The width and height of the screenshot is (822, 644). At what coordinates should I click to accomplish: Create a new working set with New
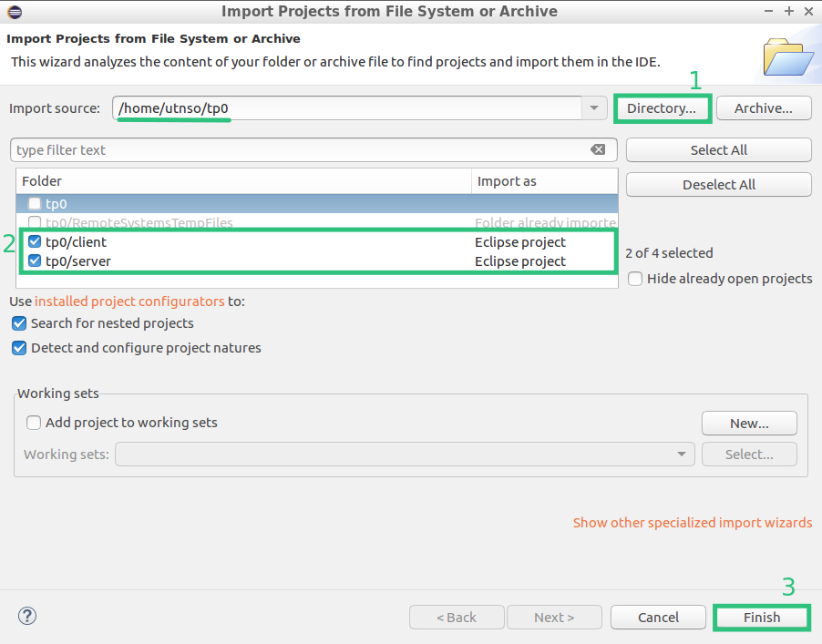click(749, 423)
